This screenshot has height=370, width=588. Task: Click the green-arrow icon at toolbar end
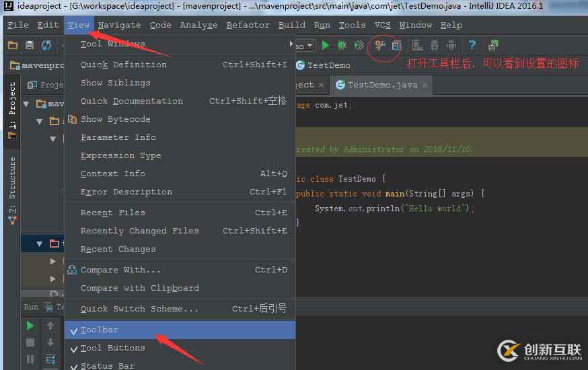tap(494, 45)
